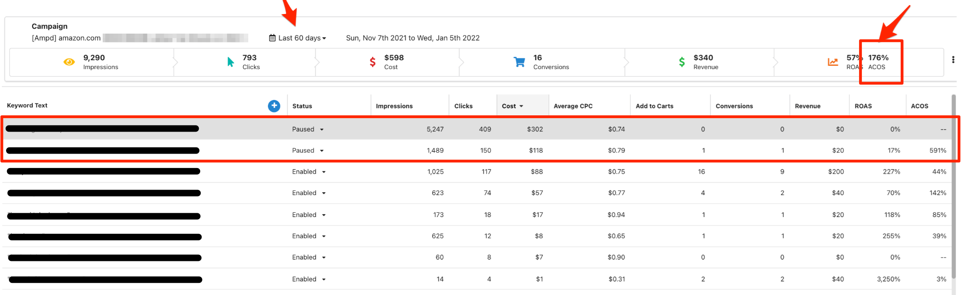The image size is (980, 295).
Task: Sort by the Clicks column header
Action: point(463,106)
